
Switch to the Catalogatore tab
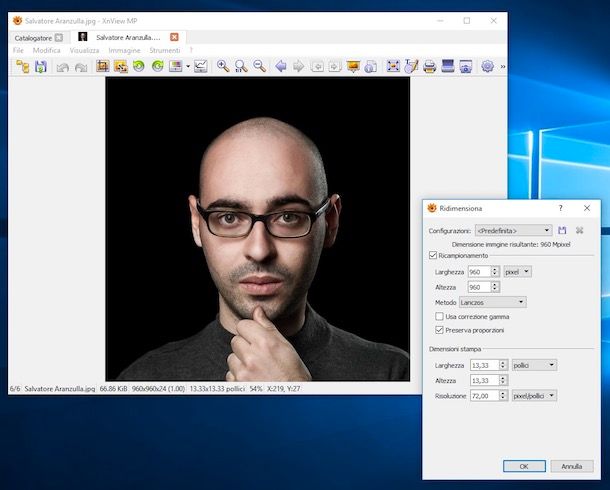tap(32, 37)
